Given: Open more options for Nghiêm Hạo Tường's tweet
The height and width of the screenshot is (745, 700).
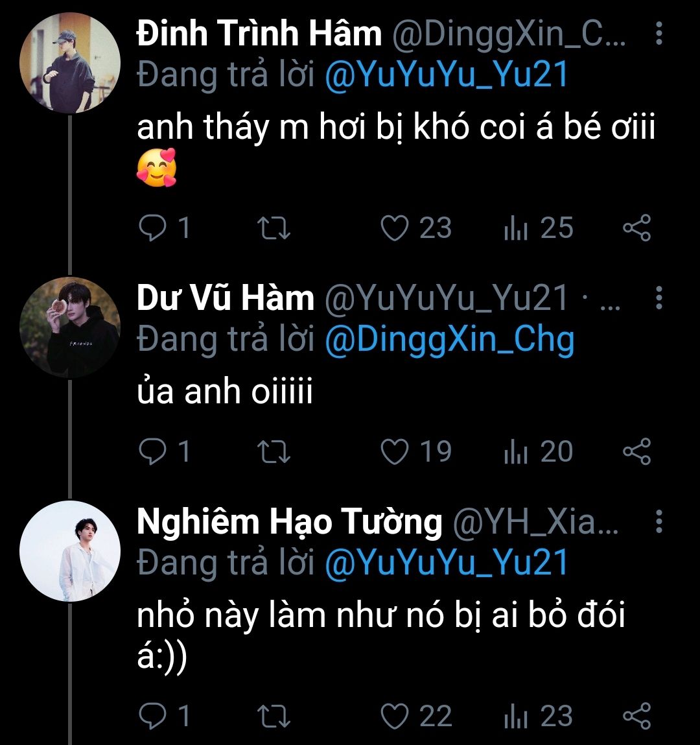Looking at the screenshot, I should pyautogui.click(x=659, y=521).
